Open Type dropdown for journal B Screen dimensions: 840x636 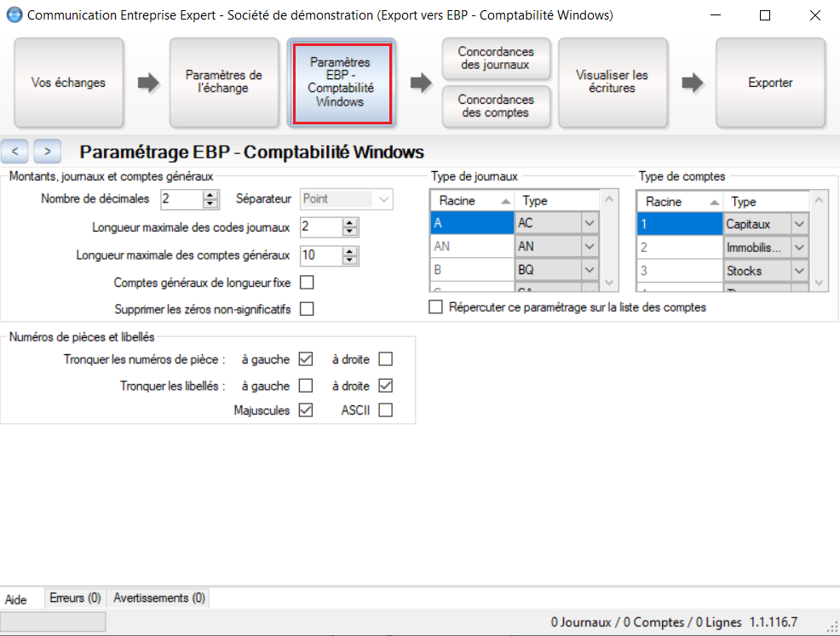pyautogui.click(x=590, y=270)
